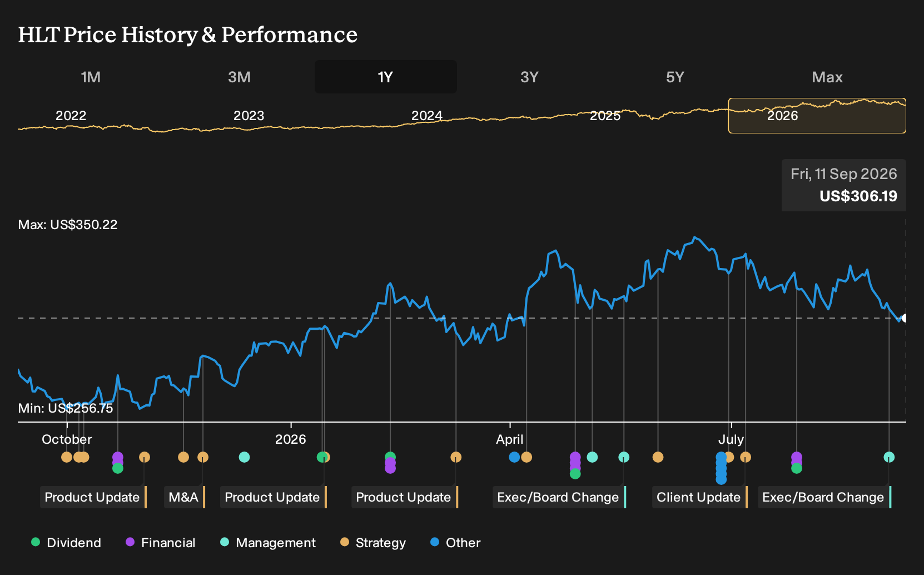The width and height of the screenshot is (924, 575).
Task: Select the 5Y time range tab
Action: click(x=675, y=77)
